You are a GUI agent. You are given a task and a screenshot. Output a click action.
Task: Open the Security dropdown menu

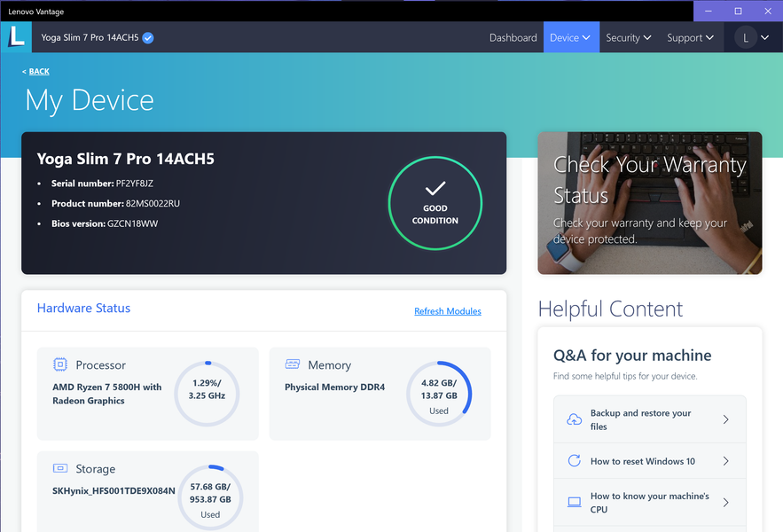point(628,37)
